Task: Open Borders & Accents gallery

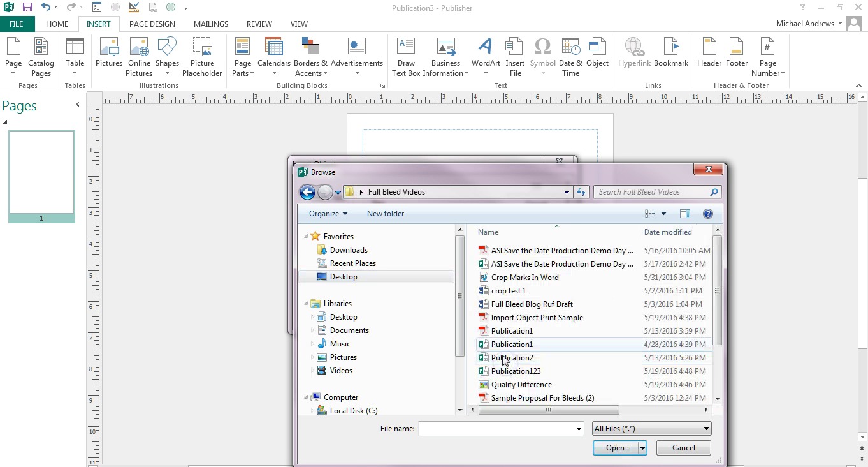Action: click(x=310, y=57)
